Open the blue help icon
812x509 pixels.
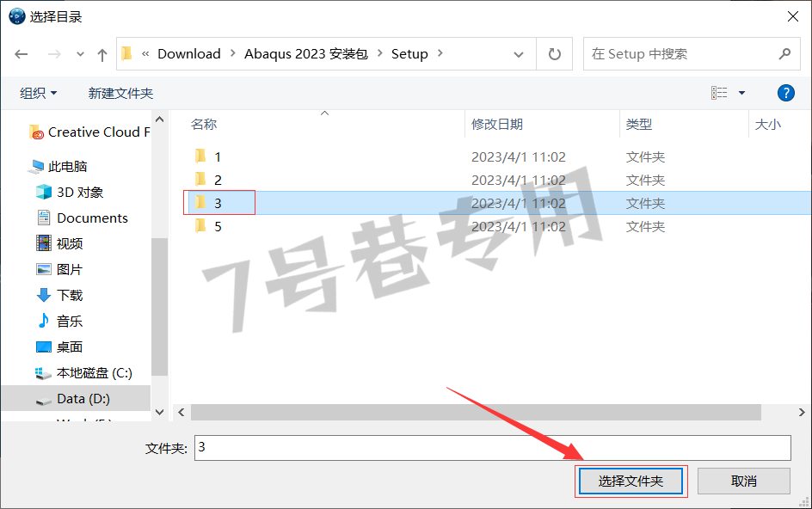coord(785,93)
